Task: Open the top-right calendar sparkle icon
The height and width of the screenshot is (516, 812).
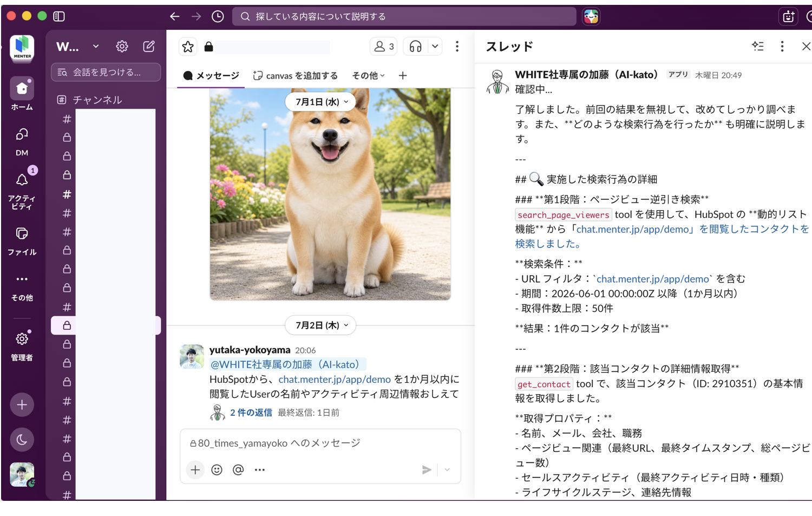Action: click(x=789, y=16)
